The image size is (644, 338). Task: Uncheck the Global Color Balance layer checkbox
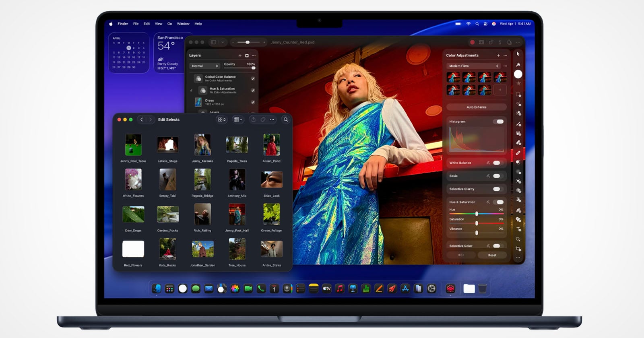(253, 78)
